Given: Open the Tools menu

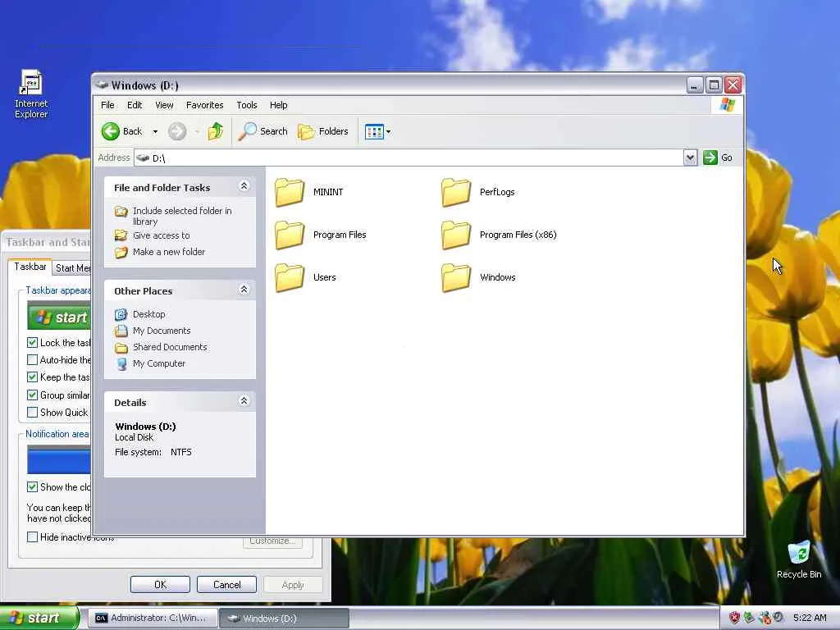Looking at the screenshot, I should [247, 105].
